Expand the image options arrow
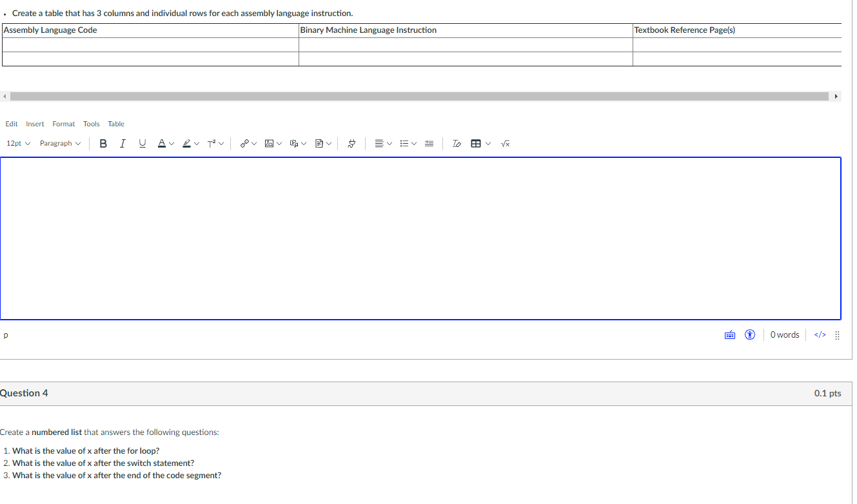This screenshot has width=857, height=504. click(x=279, y=143)
